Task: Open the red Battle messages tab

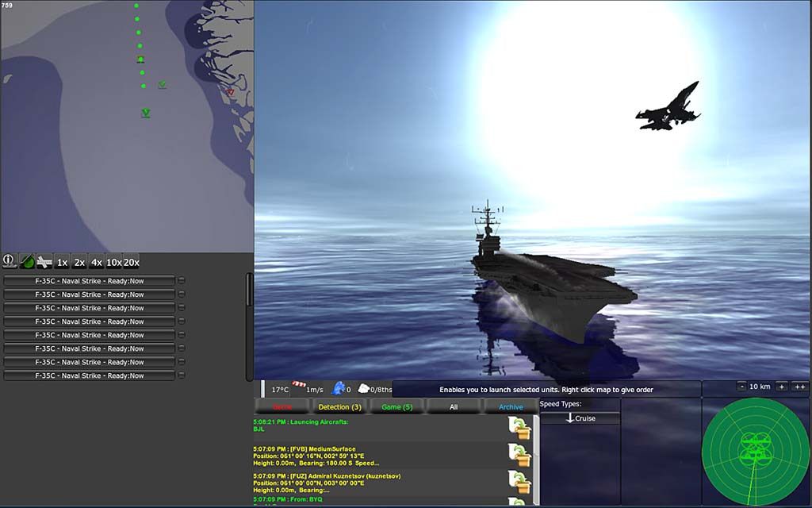Action: [282, 407]
